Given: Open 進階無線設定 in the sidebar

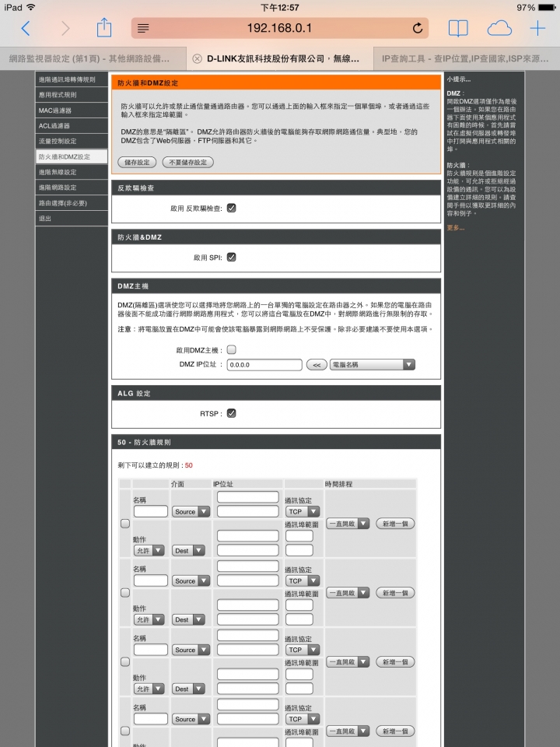Looking at the screenshot, I should 72,172.
